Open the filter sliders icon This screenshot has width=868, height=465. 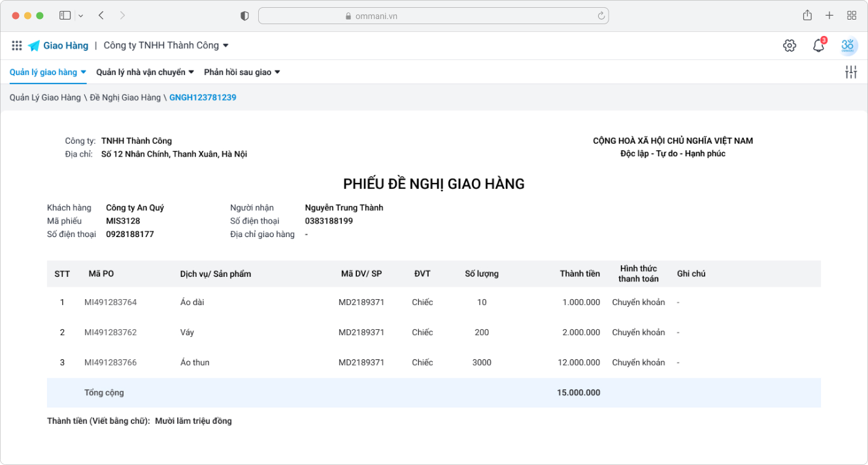850,72
